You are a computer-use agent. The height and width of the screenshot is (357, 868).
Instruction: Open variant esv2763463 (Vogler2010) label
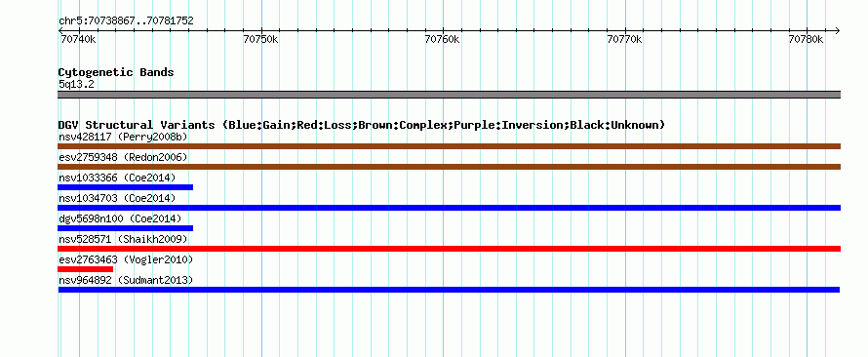tap(126, 259)
